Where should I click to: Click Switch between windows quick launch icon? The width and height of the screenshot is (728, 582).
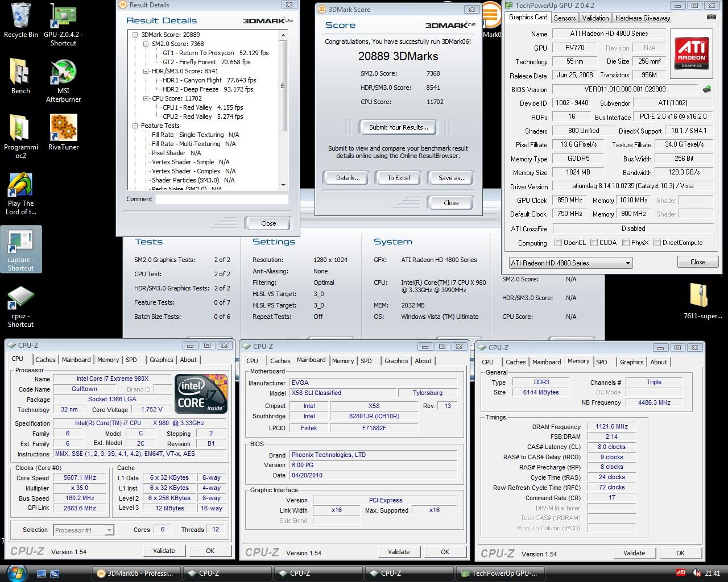55,573
